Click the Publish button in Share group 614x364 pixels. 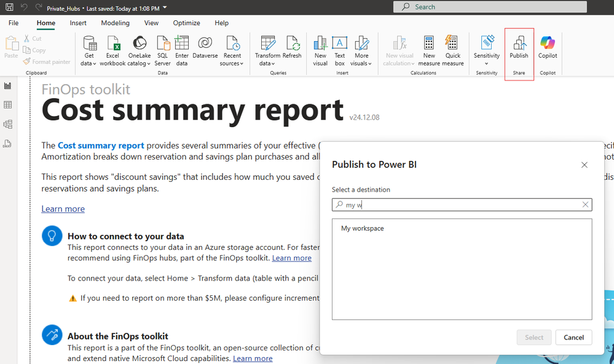(519, 47)
